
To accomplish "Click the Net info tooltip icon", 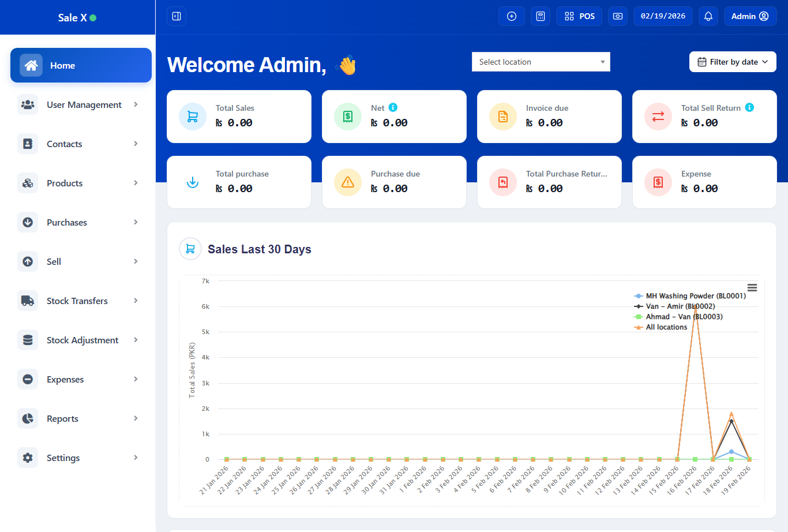I will click(392, 107).
